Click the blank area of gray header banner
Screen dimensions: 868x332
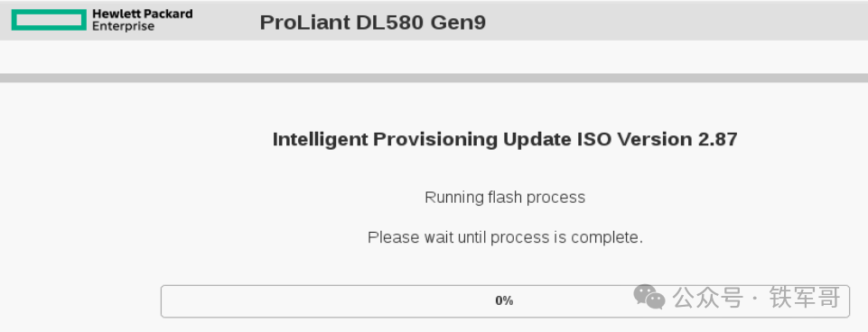tap(664, 21)
